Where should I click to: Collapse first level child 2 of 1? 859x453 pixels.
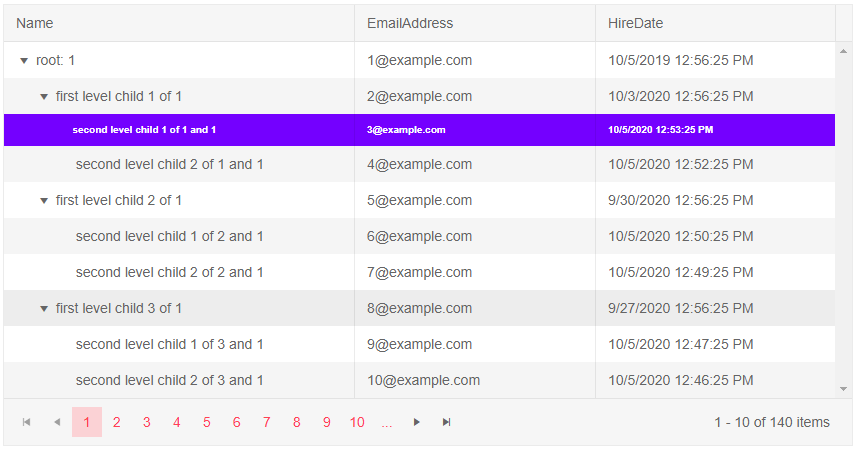pyautogui.click(x=44, y=201)
